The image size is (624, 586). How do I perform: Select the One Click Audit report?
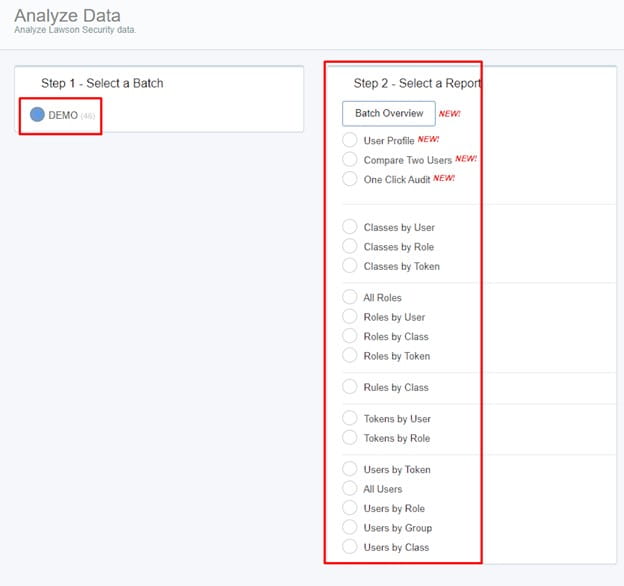point(350,179)
